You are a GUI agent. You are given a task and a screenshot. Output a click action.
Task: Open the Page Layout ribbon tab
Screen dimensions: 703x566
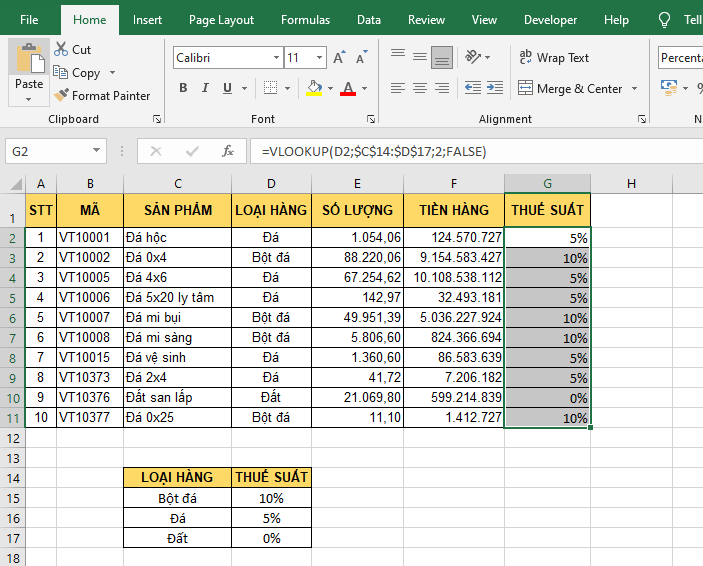[x=221, y=20]
